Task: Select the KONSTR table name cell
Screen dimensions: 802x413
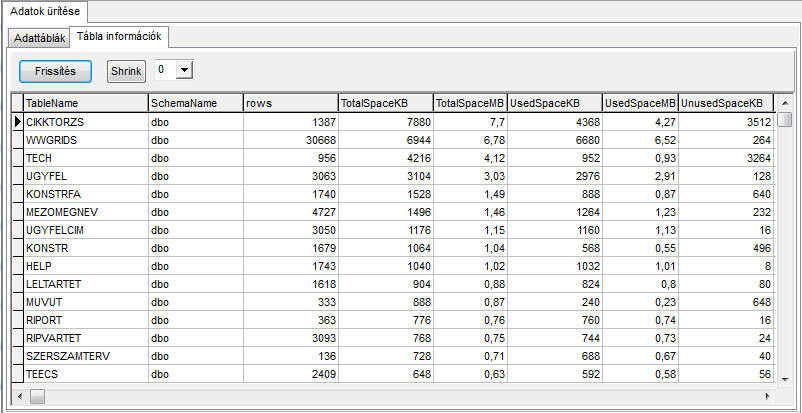Action: [x=86, y=248]
